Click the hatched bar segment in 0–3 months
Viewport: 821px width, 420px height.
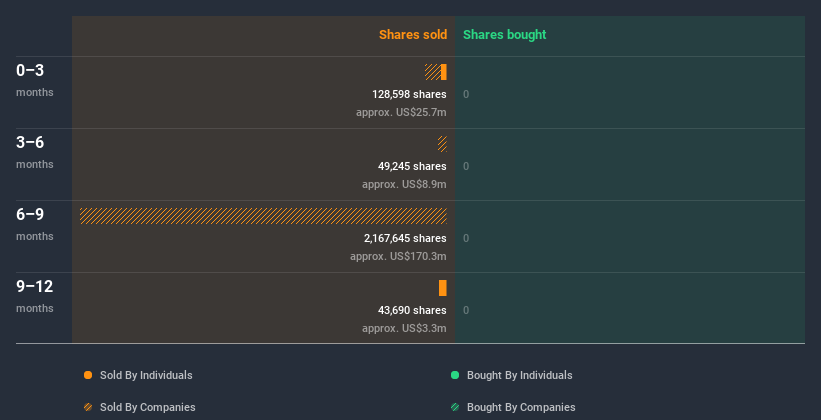pyautogui.click(x=433, y=72)
